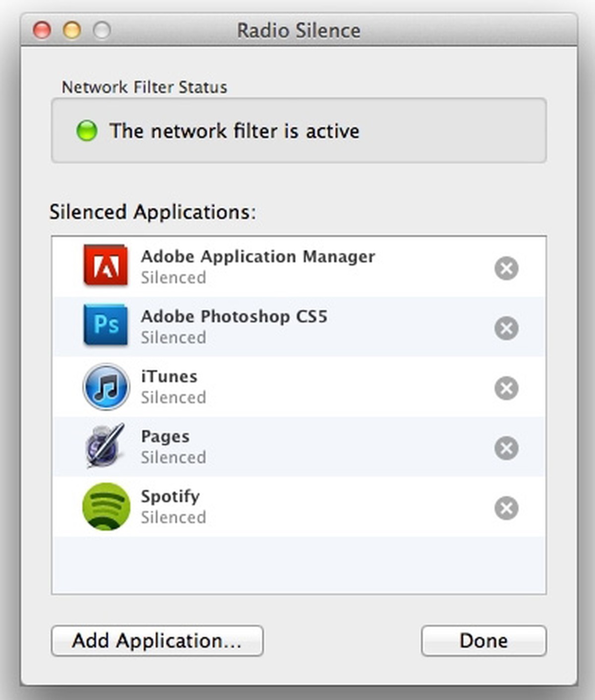Remove Pages via the X button
Screen dimensions: 595x700
point(506,448)
